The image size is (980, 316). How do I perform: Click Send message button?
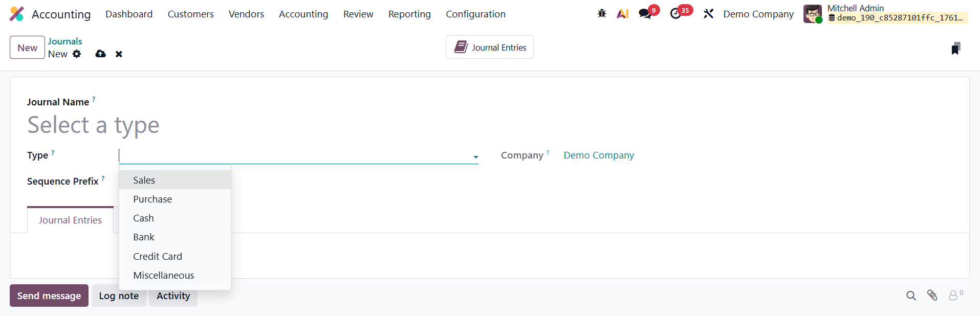[49, 296]
